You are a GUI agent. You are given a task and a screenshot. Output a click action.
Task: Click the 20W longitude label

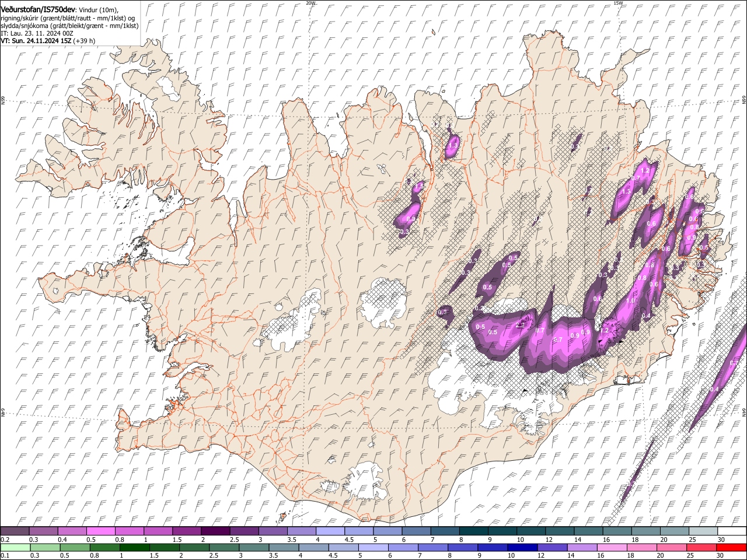click(310, 3)
